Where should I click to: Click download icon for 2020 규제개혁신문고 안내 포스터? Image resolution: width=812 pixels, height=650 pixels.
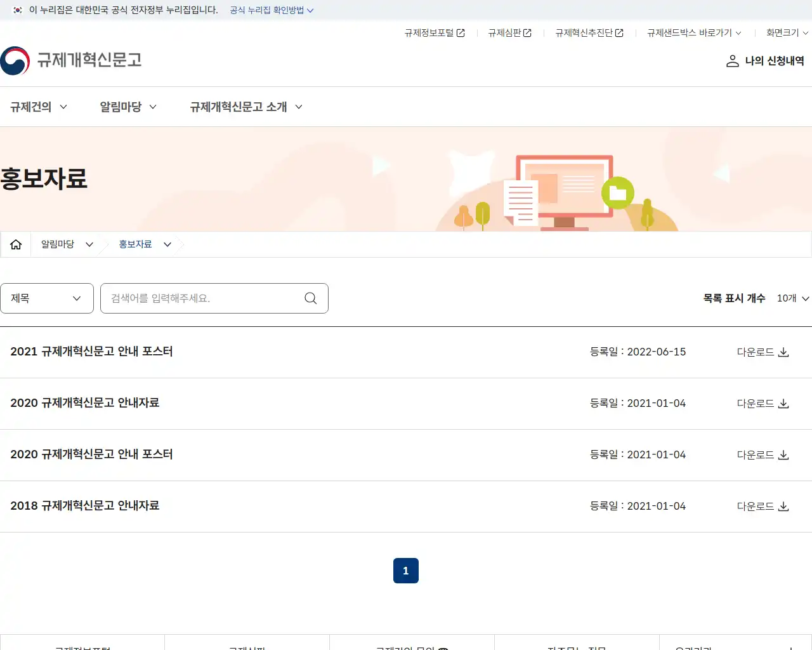(783, 454)
